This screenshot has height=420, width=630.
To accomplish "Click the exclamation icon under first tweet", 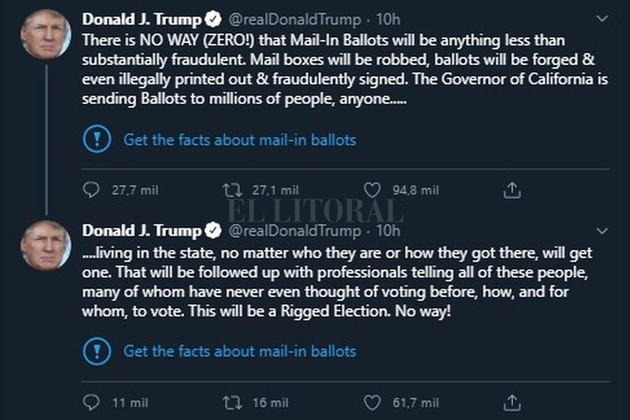I will [95, 139].
